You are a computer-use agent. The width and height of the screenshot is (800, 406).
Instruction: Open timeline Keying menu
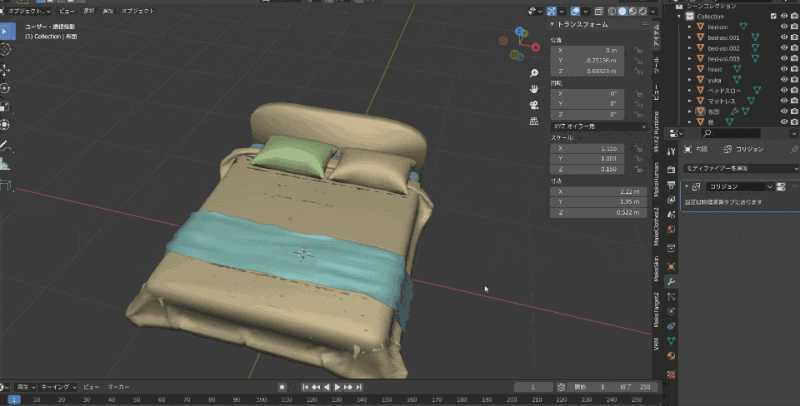tap(58, 387)
